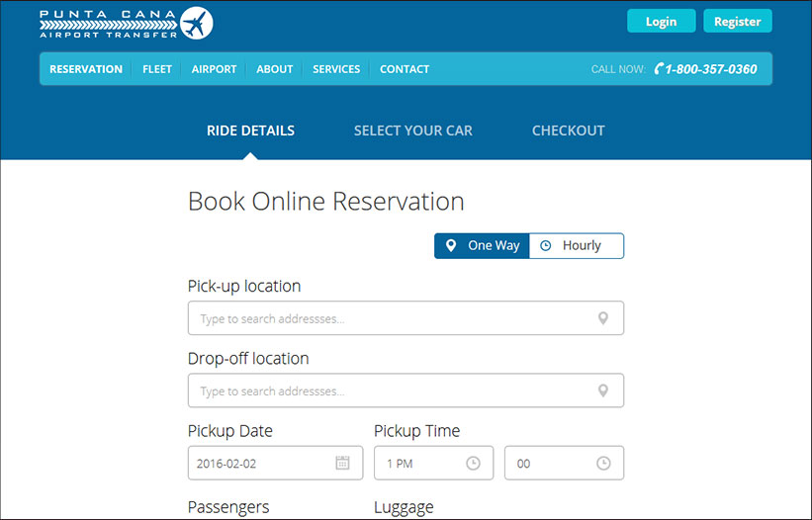Image resolution: width=812 pixels, height=520 pixels.
Task: Open the Pickup Date picker field
Action: (276, 463)
